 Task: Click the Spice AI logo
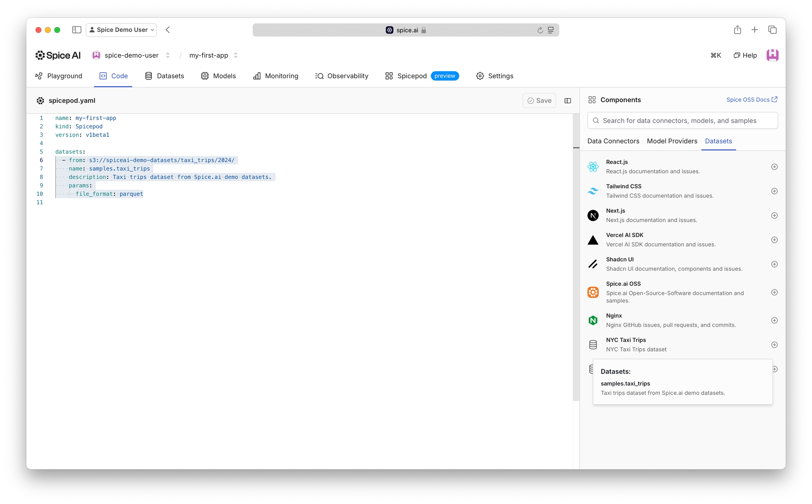click(x=58, y=55)
